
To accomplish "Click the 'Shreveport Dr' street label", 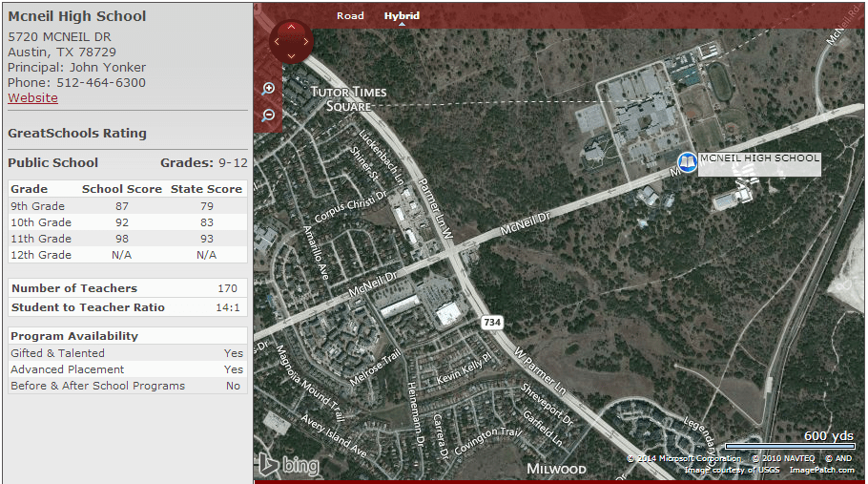I will coord(547,405).
